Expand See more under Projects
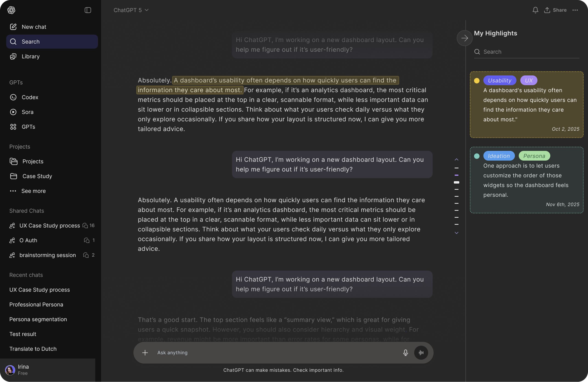588x382 pixels. (33, 191)
